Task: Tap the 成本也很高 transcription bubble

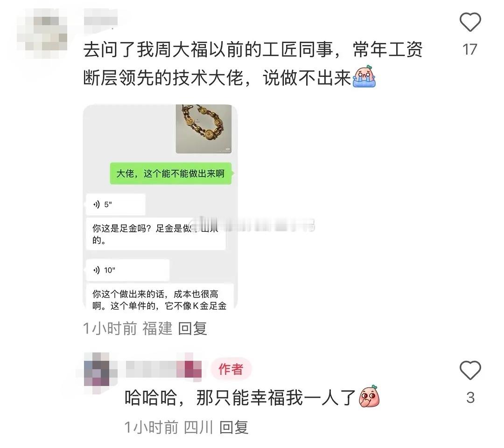Action: coord(160,296)
